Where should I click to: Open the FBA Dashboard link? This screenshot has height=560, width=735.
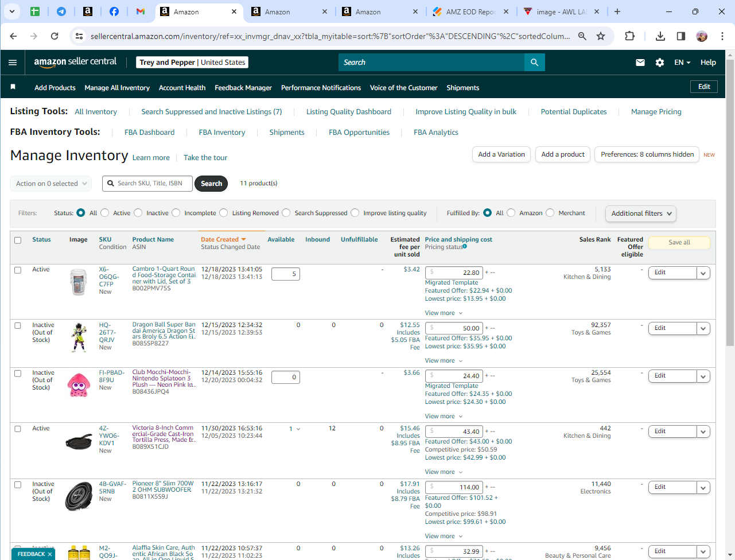[149, 133]
